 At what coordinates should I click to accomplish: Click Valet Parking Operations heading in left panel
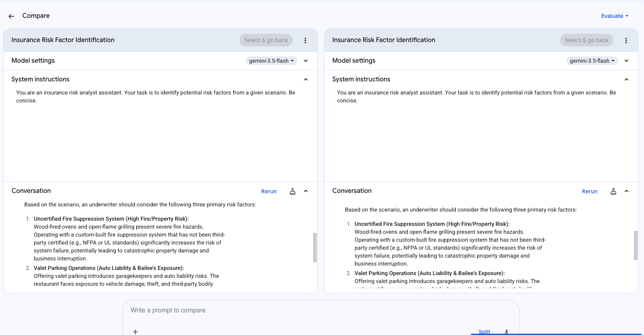(x=109, y=268)
